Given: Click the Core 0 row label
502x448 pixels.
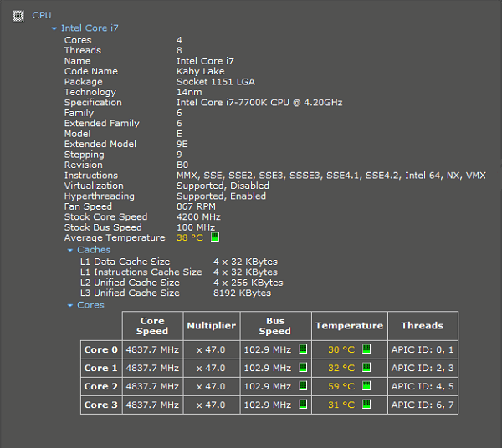Looking at the screenshot, I should (101, 349).
